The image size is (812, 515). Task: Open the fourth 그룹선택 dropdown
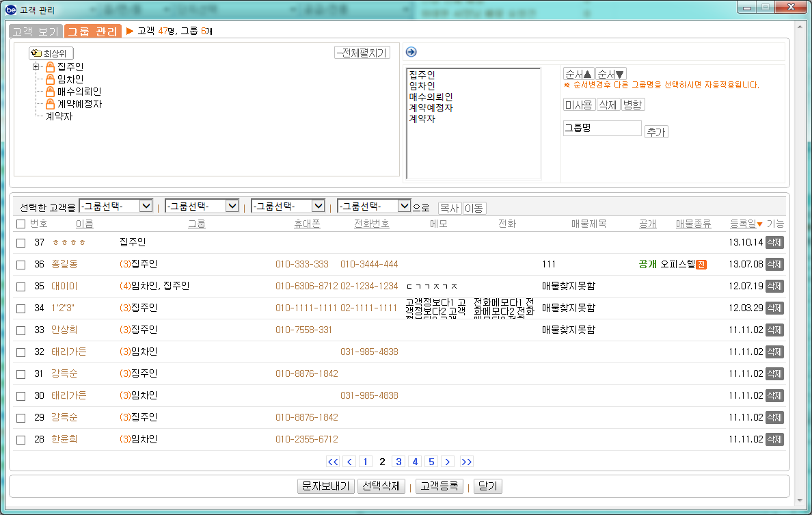coord(374,206)
